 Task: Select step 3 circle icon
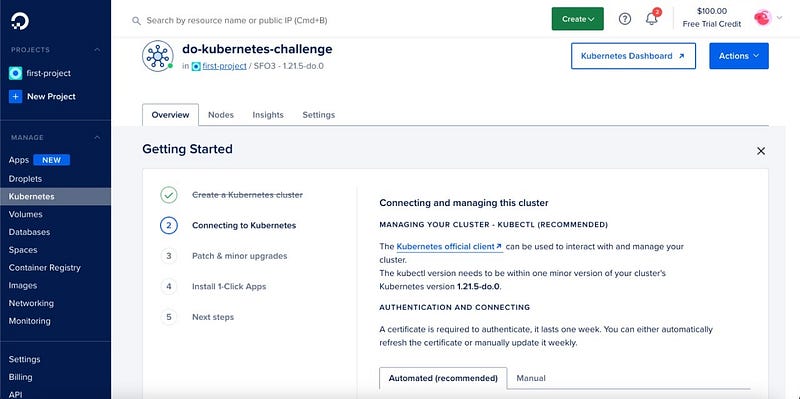point(168,256)
